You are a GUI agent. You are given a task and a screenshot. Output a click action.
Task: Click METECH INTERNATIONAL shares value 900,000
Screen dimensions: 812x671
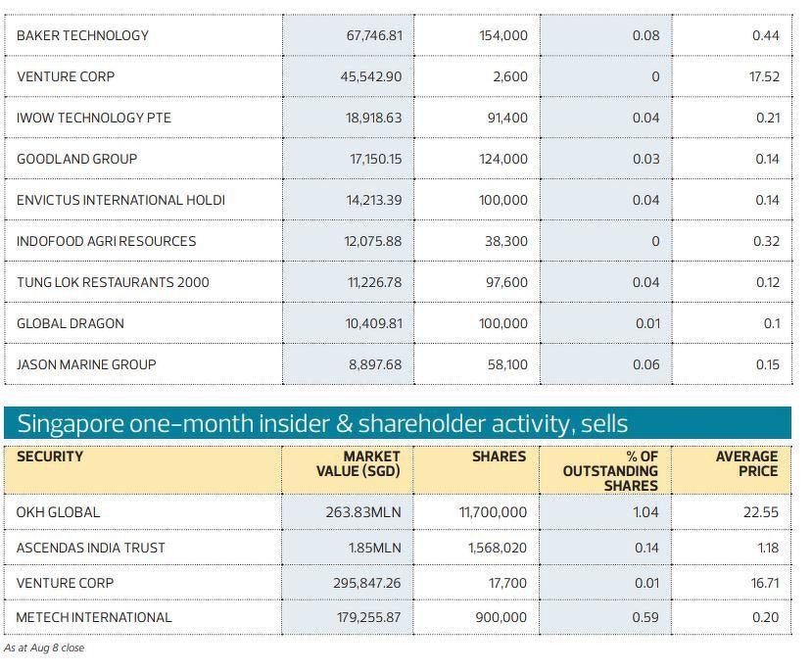pos(499,617)
